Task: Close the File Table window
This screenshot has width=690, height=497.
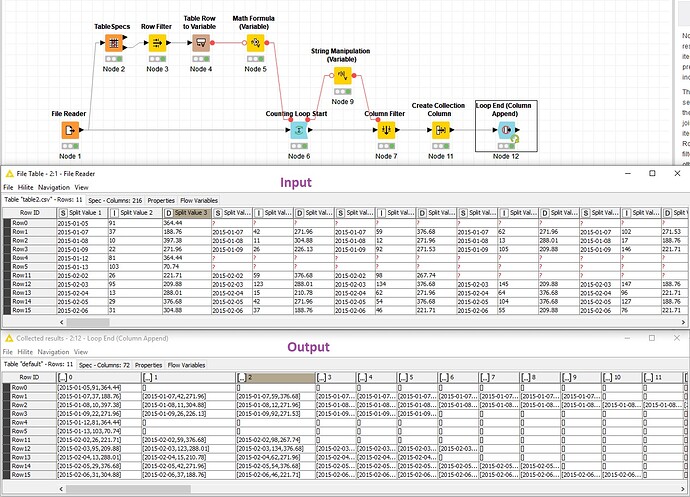Action: point(677,173)
